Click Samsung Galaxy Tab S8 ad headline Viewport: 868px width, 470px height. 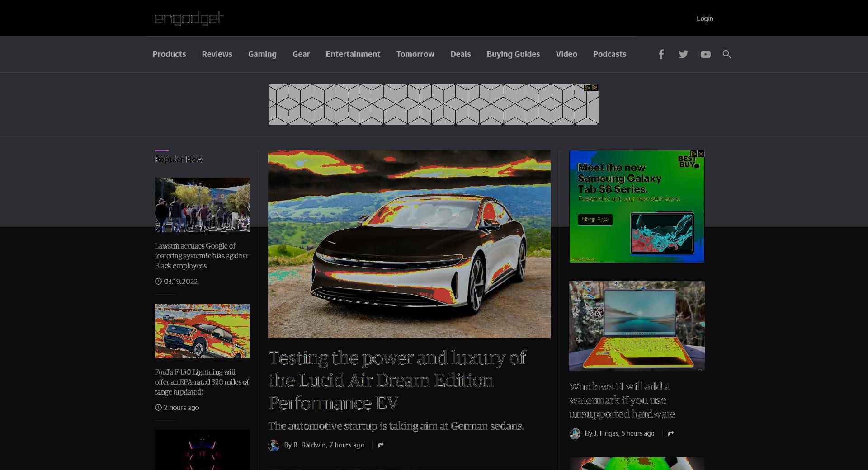click(x=619, y=179)
